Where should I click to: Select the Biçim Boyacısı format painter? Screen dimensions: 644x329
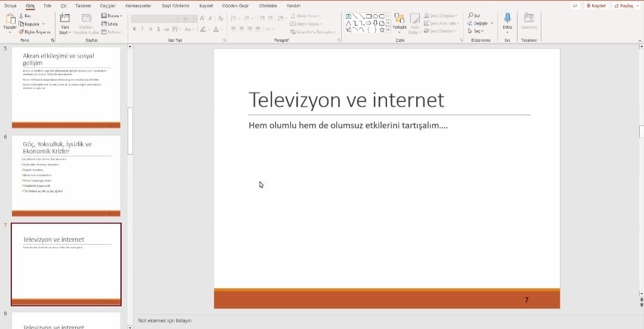pyautogui.click(x=35, y=32)
